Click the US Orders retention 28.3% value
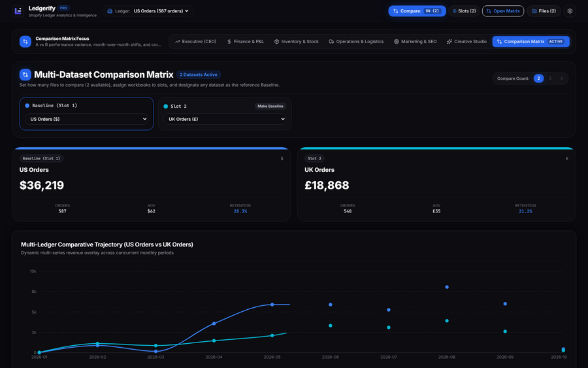 240,211
